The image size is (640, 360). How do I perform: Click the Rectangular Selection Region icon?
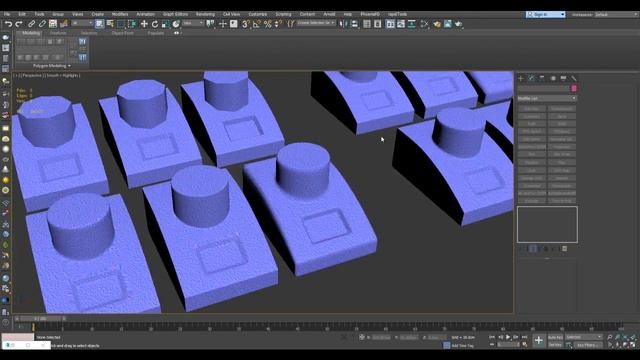pos(121,24)
